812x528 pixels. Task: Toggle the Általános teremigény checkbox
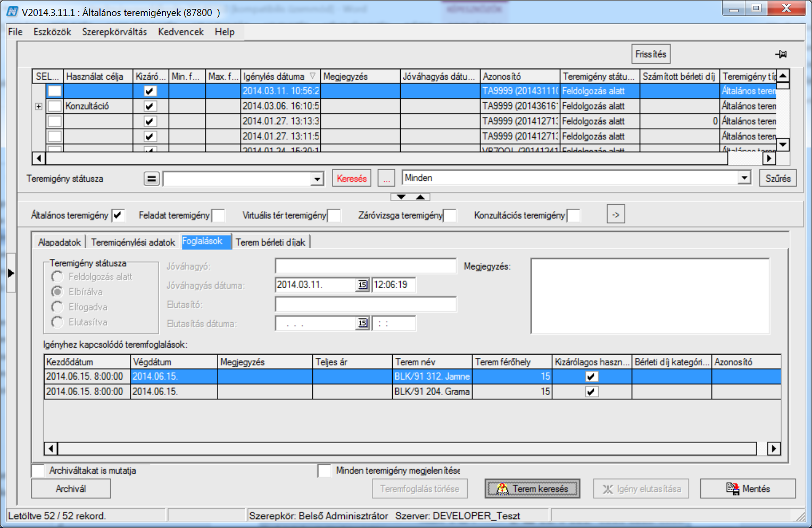(x=118, y=215)
